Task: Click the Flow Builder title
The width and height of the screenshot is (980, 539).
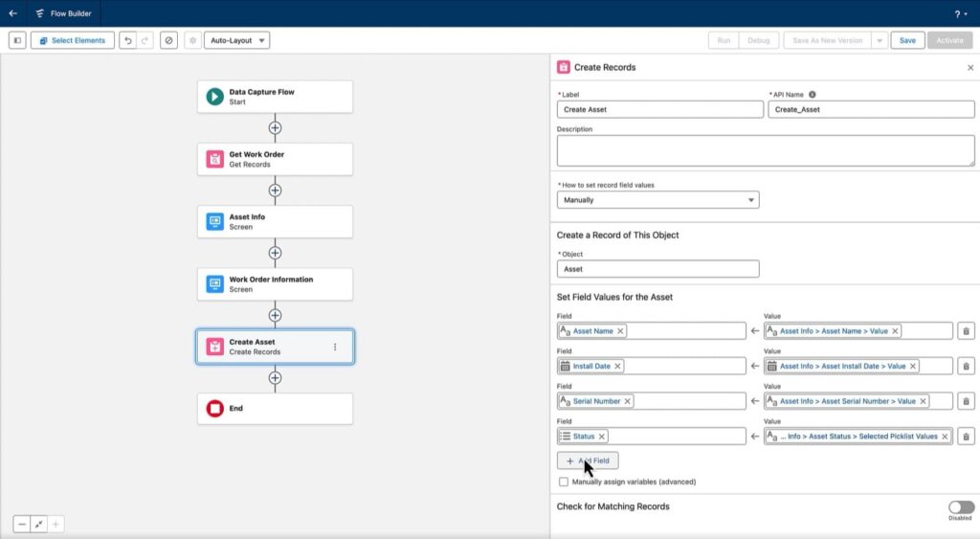Action: [71, 13]
